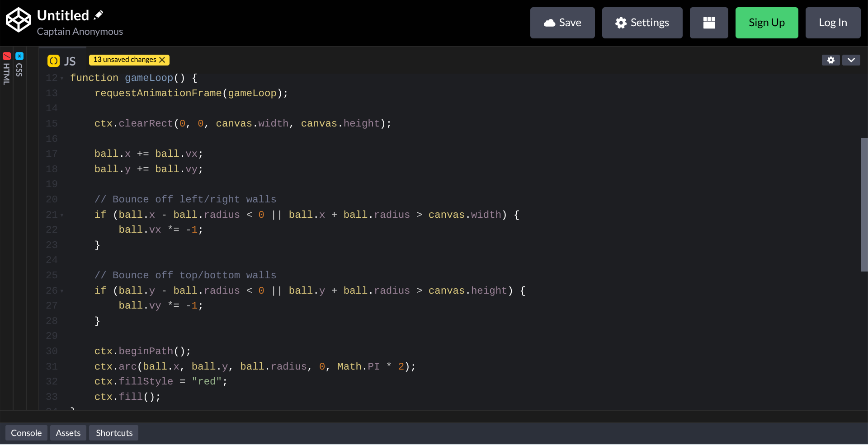This screenshot has height=445, width=868.
Task: Click the ctx.beginPath() code line
Action: (x=143, y=351)
